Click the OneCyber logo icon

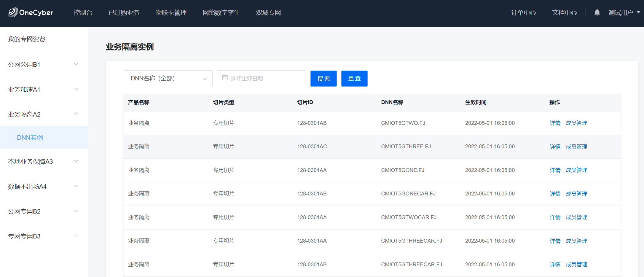click(13, 12)
